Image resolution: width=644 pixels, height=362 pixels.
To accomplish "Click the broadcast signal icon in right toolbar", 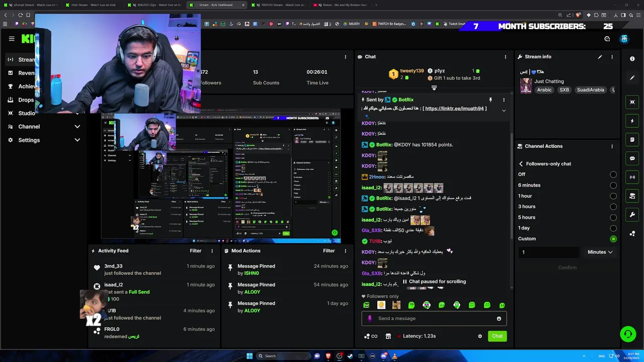I will coord(632,177).
